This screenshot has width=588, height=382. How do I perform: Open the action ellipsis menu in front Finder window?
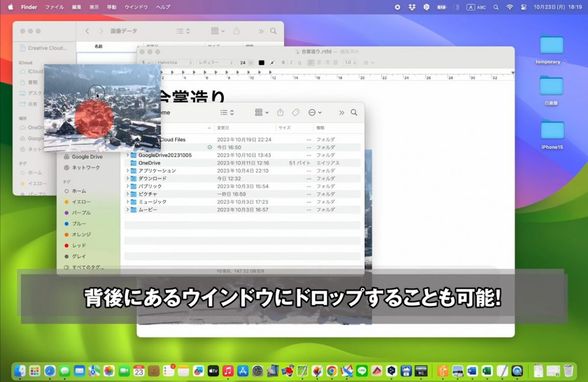tap(315, 112)
